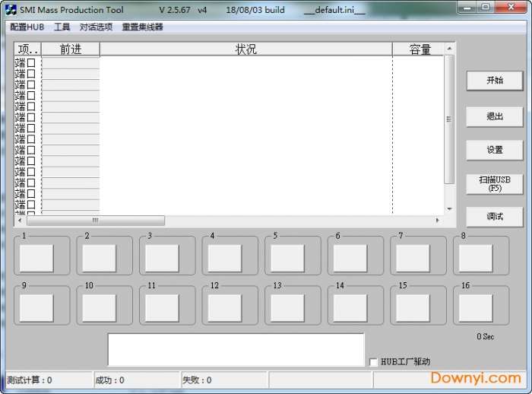The image size is (532, 394).
Task: Click the 容量 column header
Action: click(x=420, y=49)
